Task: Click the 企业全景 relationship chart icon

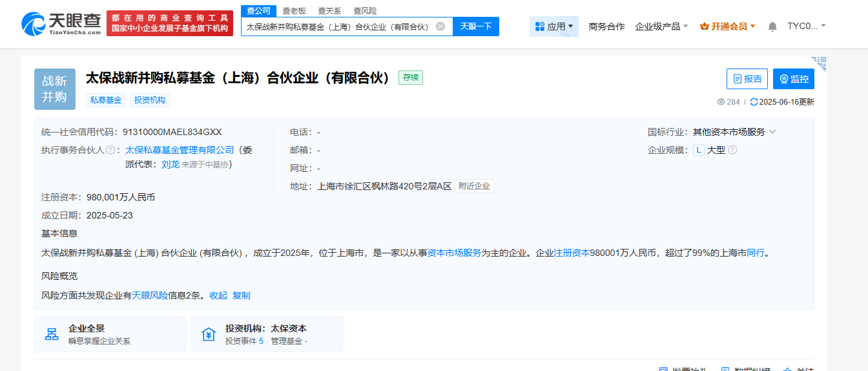Action: 52,334
